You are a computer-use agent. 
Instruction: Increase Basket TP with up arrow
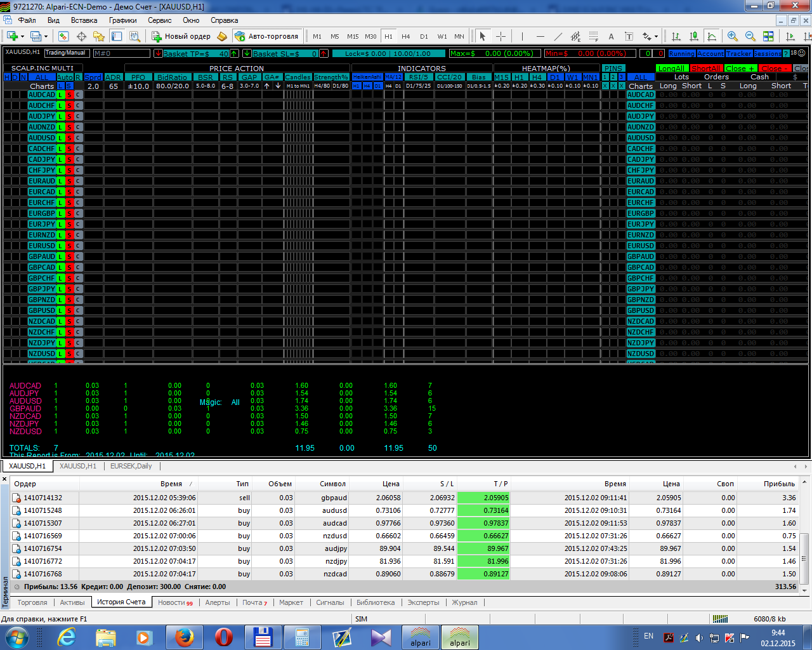[235, 53]
